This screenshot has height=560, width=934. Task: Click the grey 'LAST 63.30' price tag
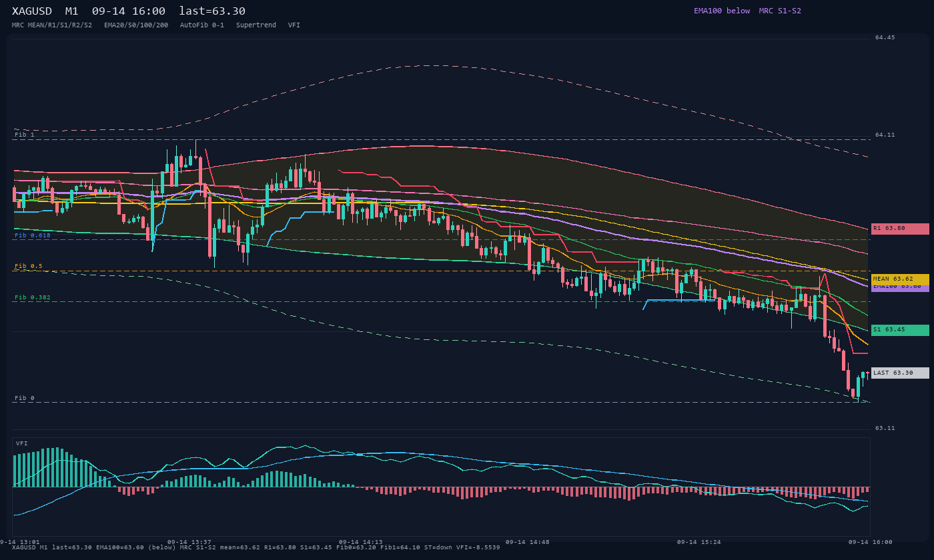(x=900, y=373)
